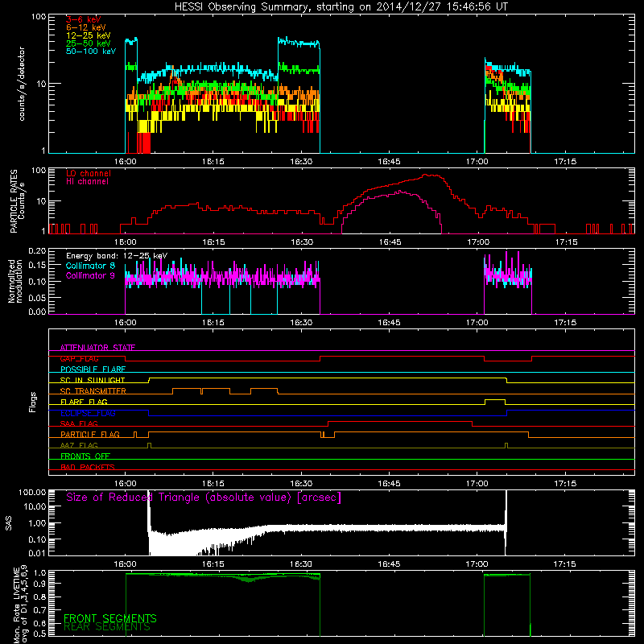
Task: Click the yellow 12-25 keV legend label
Action: point(89,35)
